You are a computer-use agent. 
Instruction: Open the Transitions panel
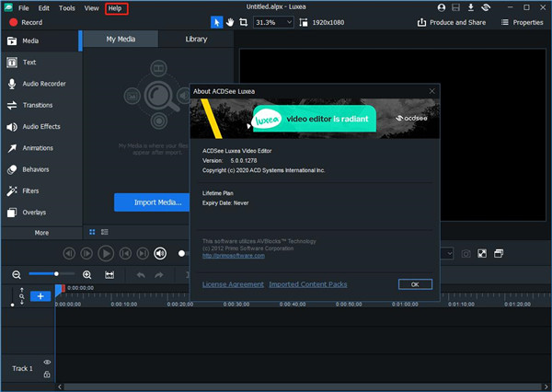[40, 105]
